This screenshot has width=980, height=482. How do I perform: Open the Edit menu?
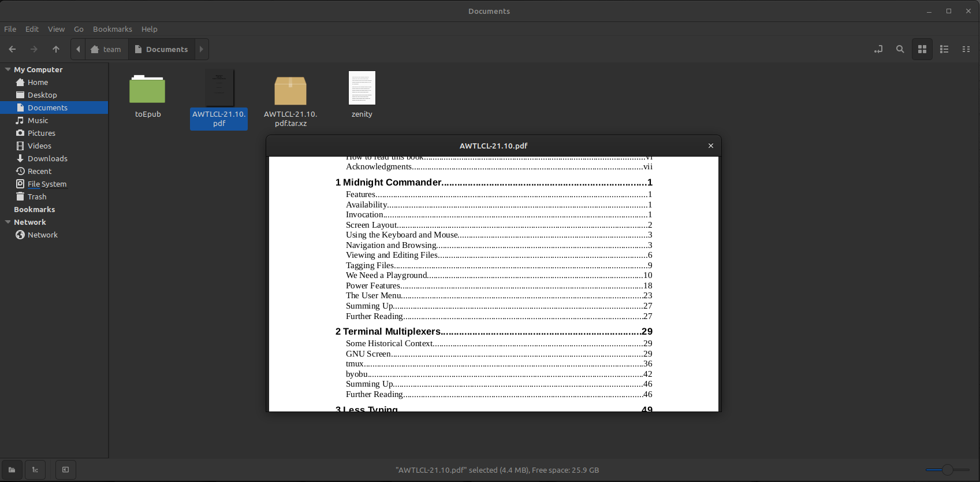(x=32, y=29)
